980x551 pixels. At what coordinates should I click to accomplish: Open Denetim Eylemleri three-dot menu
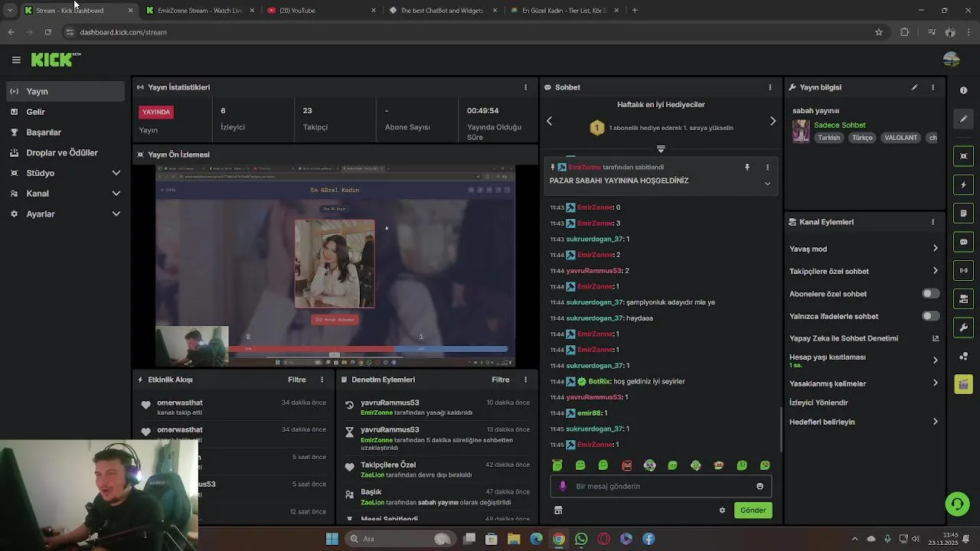[x=525, y=380]
